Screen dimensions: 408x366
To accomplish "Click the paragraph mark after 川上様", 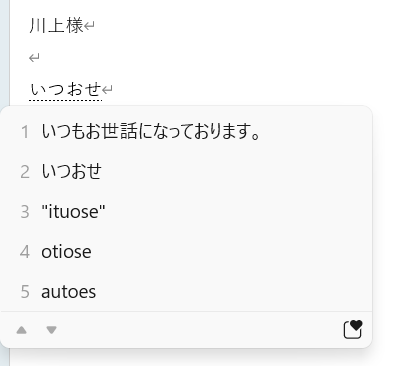I will click(x=89, y=26).
